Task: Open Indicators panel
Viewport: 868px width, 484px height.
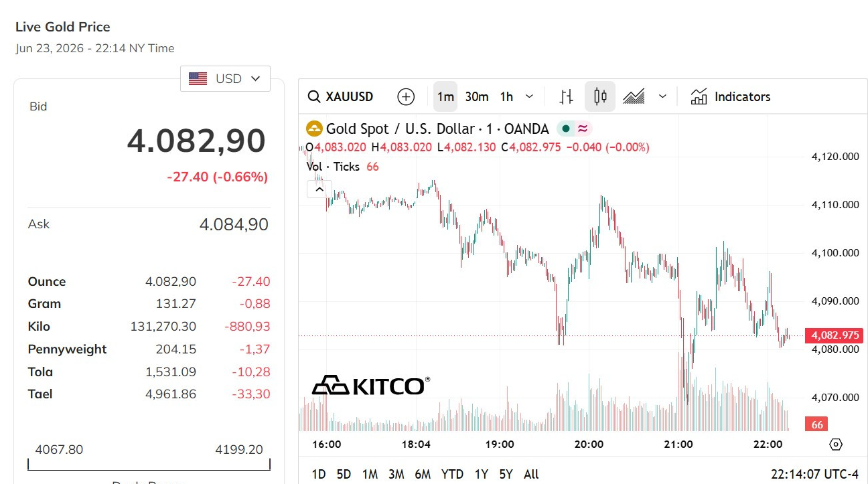Action: tap(731, 97)
